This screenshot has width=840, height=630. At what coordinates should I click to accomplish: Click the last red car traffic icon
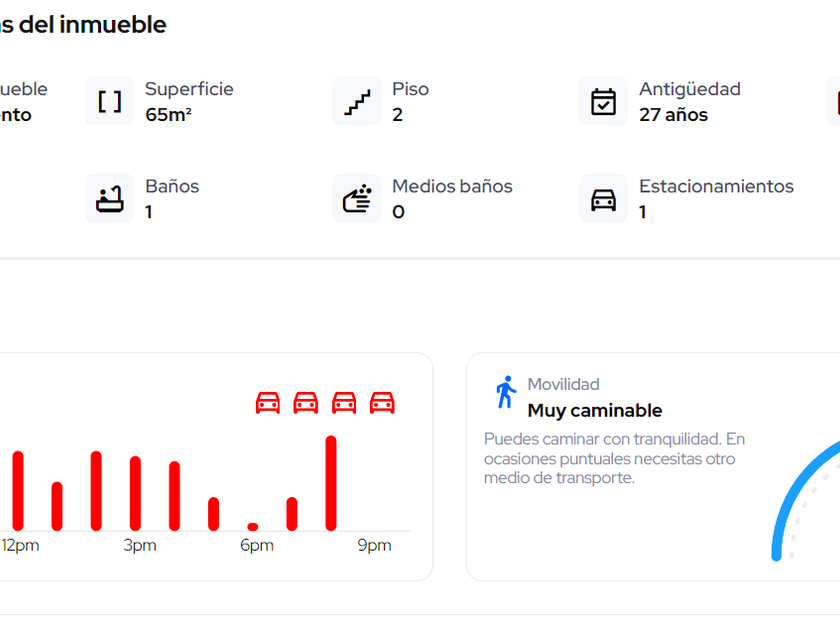(382, 403)
